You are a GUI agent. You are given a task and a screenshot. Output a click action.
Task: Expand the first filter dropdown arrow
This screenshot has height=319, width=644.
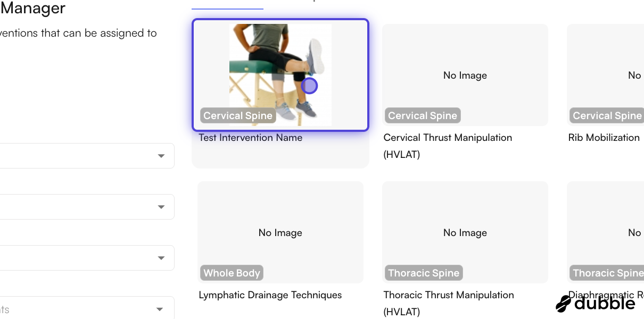[161, 156]
